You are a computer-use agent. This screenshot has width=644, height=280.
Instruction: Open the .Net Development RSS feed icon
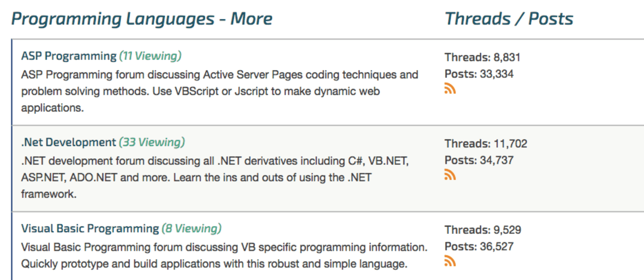[450, 175]
